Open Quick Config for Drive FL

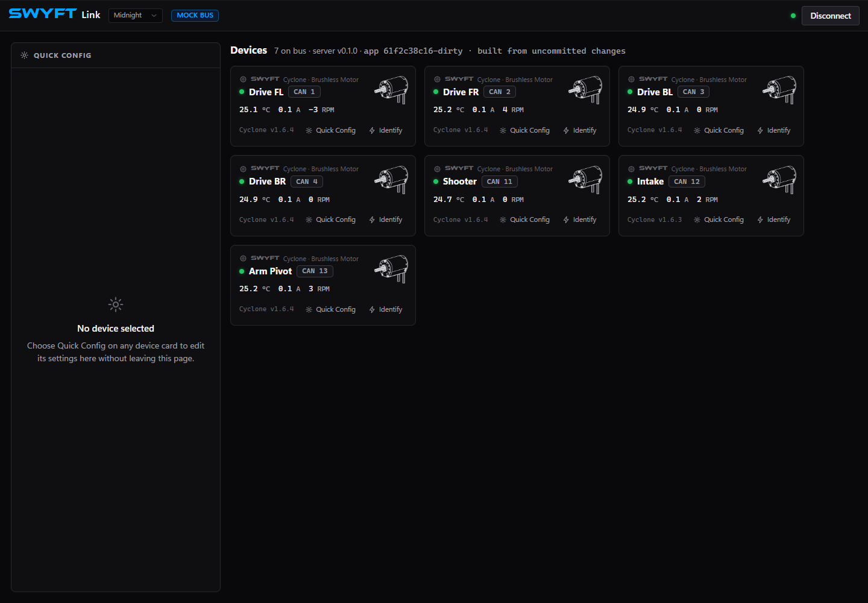[331, 130]
